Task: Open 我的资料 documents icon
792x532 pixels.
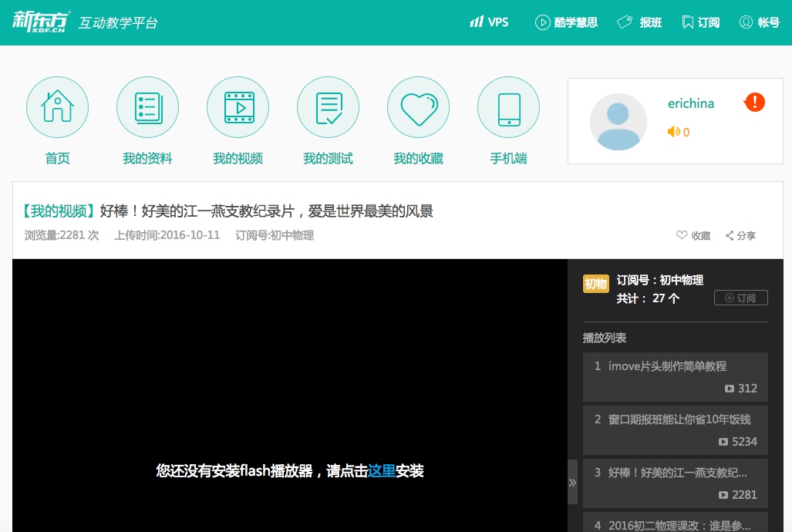Action: point(147,108)
